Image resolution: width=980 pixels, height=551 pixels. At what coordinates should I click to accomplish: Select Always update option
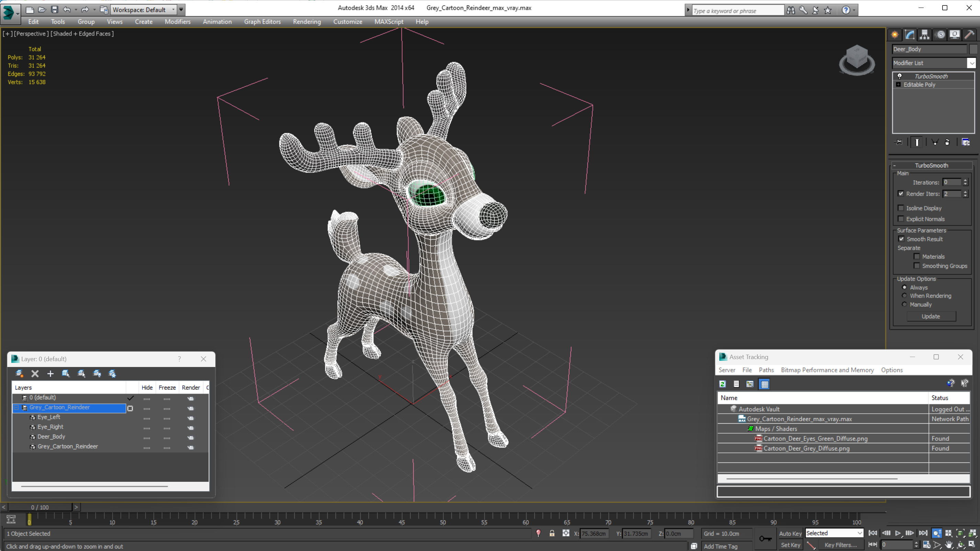click(904, 287)
